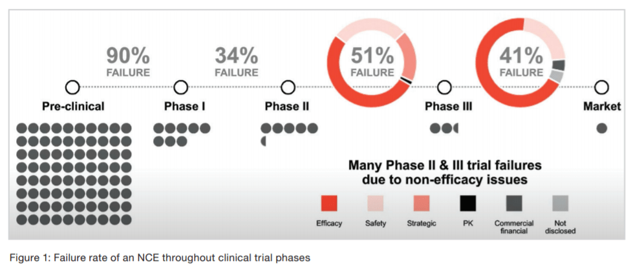
Task: Pick the salmon Strategic legend swatch
Action: [422, 204]
